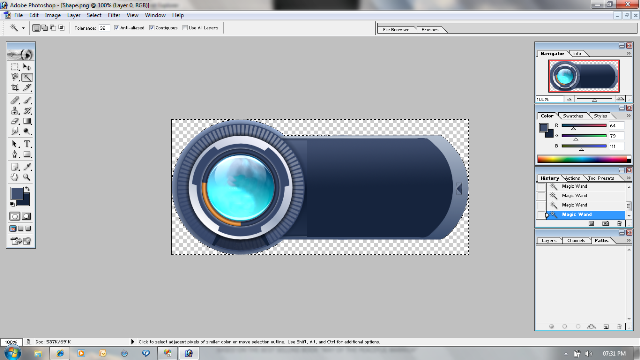Open the Magic Wand tool preset dropdown

tap(23, 28)
